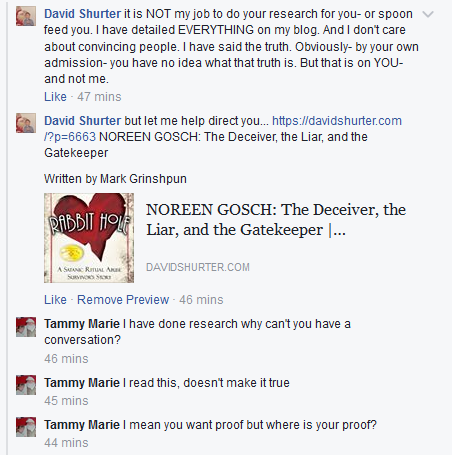Screen dimensions: 452x455
Task: Open the Rabbit Hole book thumbnail
Action: (x=89, y=238)
